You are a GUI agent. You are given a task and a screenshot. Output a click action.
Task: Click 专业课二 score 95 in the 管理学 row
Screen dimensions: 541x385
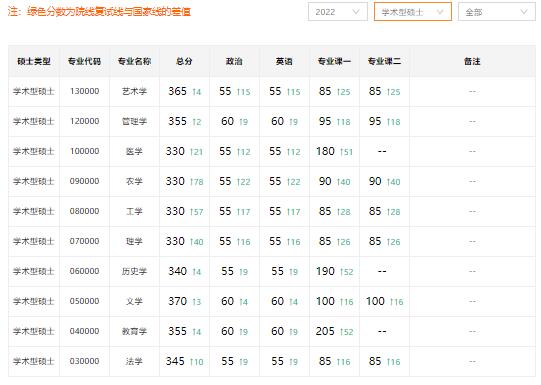pyautogui.click(x=375, y=121)
